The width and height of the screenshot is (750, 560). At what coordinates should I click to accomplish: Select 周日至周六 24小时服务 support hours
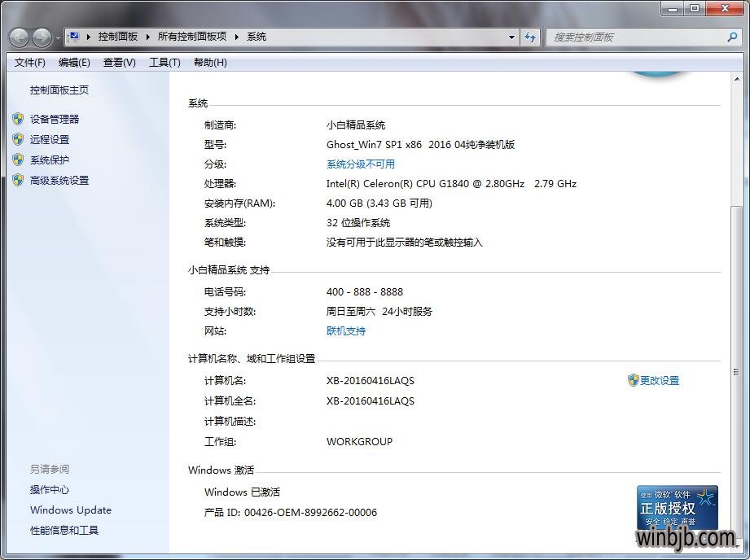coord(379,311)
